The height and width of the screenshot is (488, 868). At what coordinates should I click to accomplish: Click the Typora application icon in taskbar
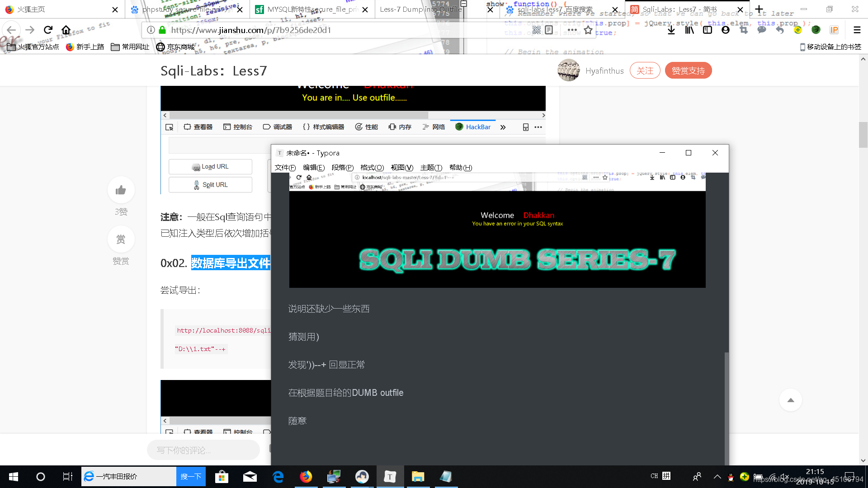[x=390, y=476]
